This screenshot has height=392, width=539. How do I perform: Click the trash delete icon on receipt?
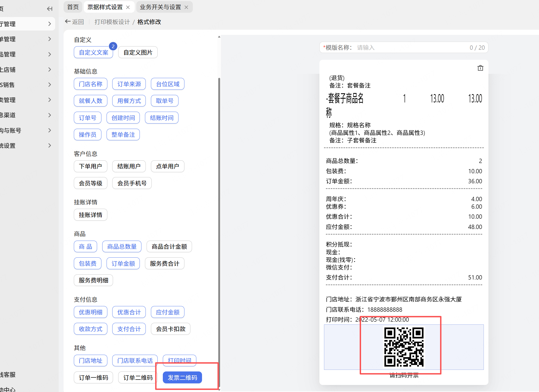[x=480, y=68]
